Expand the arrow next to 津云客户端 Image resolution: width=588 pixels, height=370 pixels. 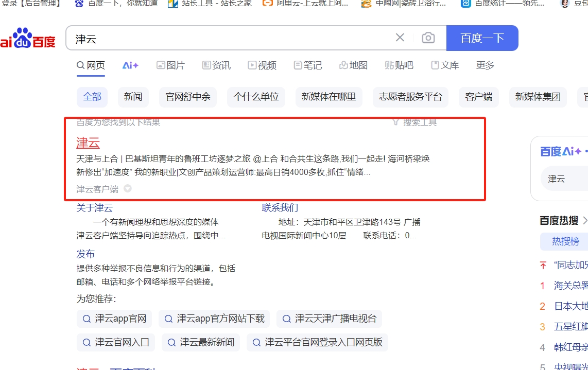point(128,188)
